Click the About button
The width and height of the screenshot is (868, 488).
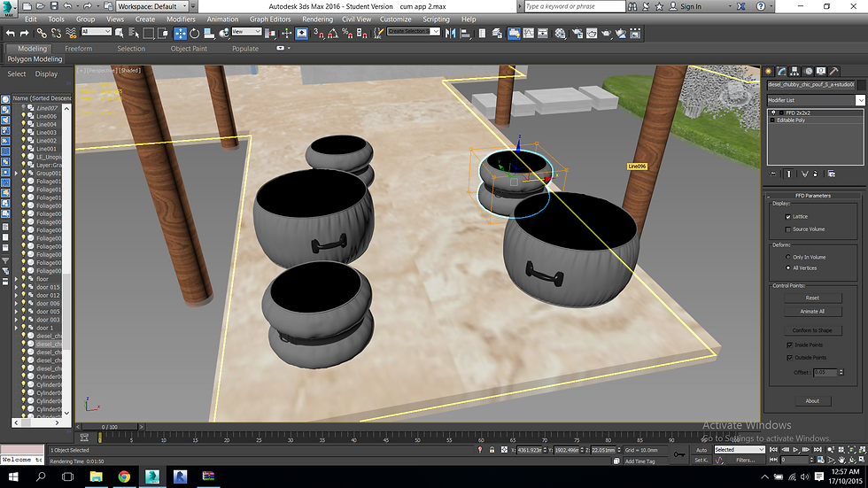[812, 400]
